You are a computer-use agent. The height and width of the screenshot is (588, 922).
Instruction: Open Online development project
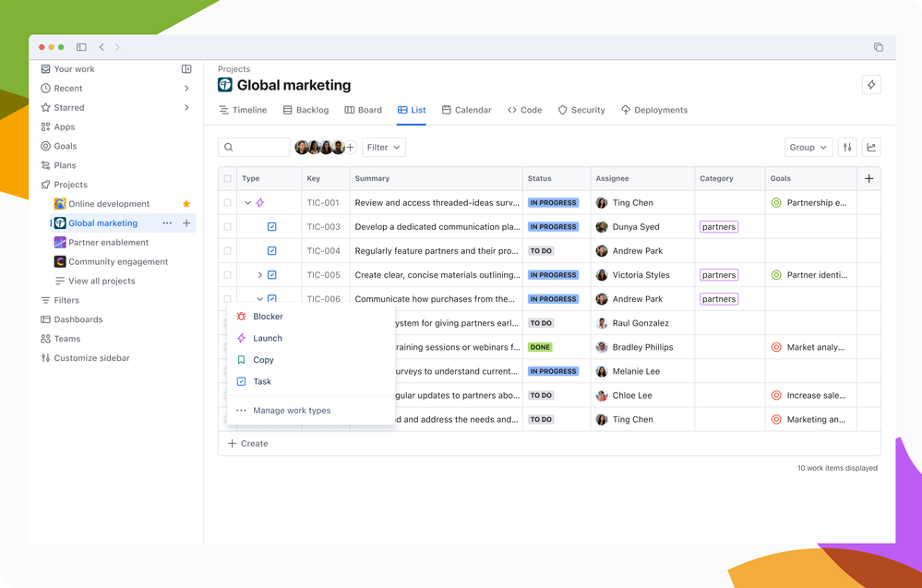coord(102,204)
